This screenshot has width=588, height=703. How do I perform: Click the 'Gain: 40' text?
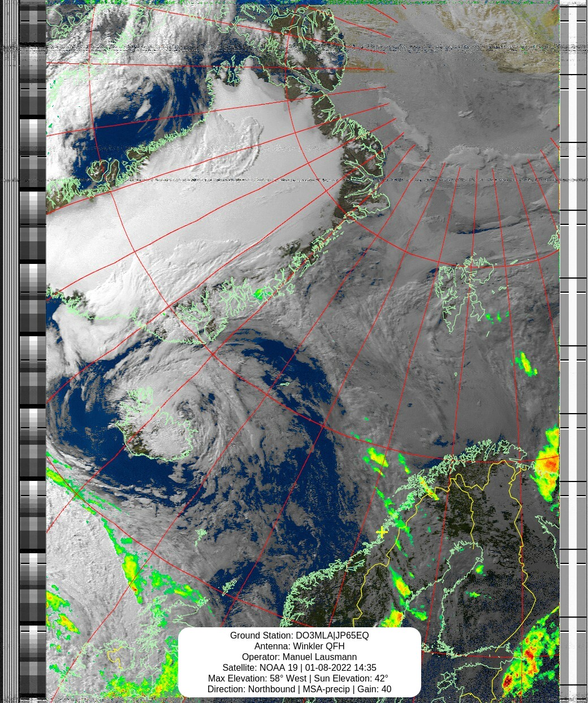(x=374, y=689)
